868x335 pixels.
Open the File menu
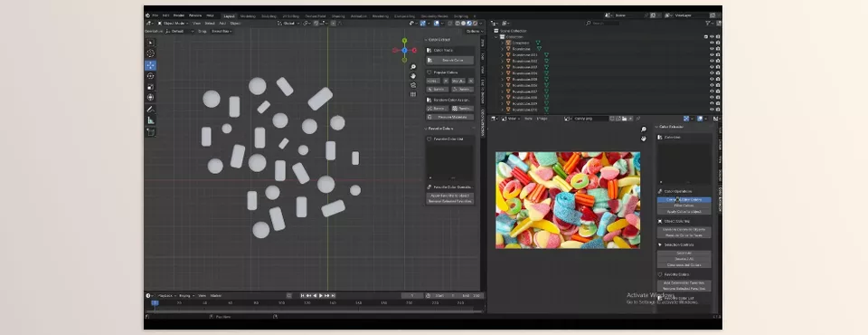(x=155, y=15)
